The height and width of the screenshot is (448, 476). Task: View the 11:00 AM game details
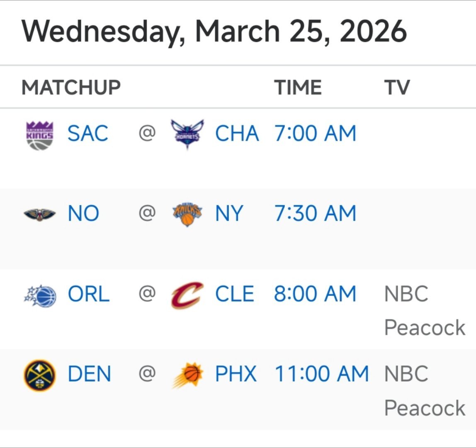[321, 374]
